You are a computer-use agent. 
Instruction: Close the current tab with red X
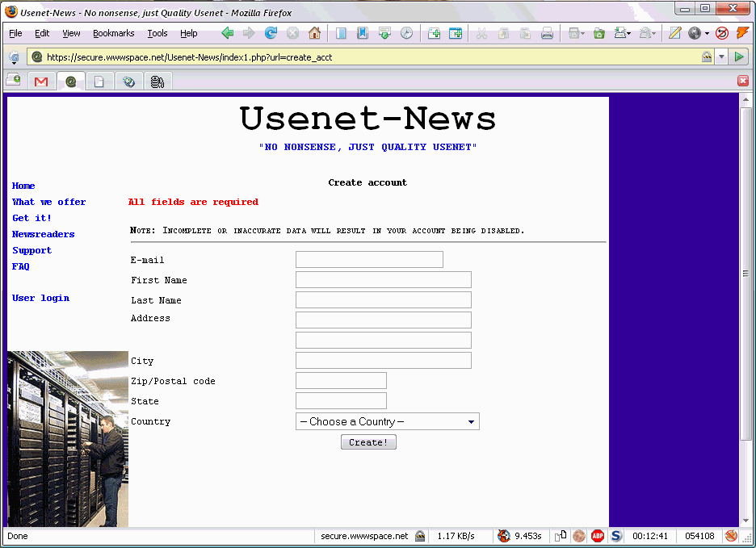[743, 81]
